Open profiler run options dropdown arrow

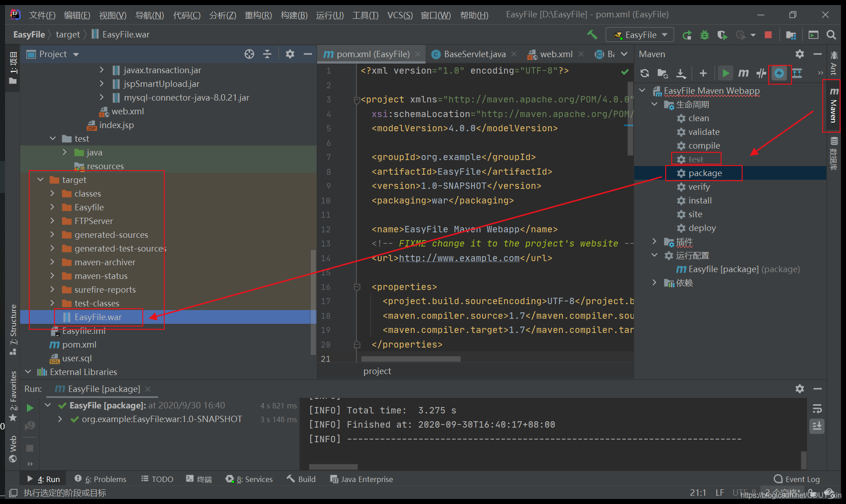click(753, 35)
